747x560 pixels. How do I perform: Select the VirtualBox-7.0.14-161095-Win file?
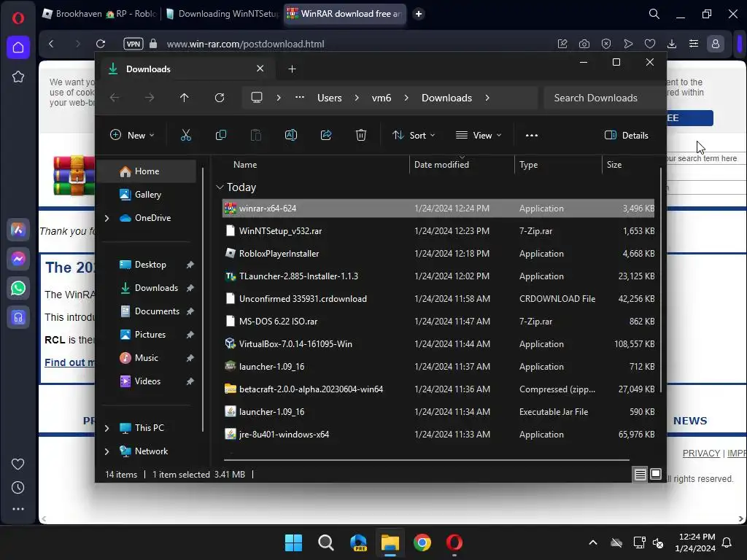tap(438, 344)
